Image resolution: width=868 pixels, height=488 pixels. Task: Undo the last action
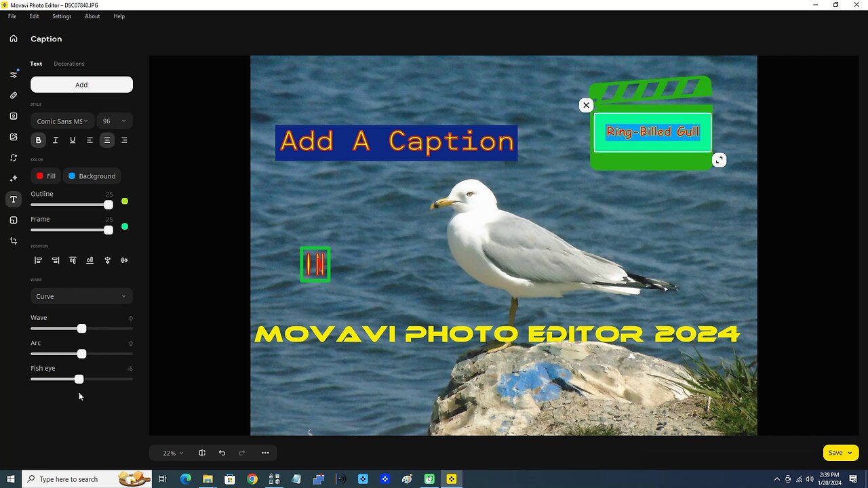tap(222, 453)
